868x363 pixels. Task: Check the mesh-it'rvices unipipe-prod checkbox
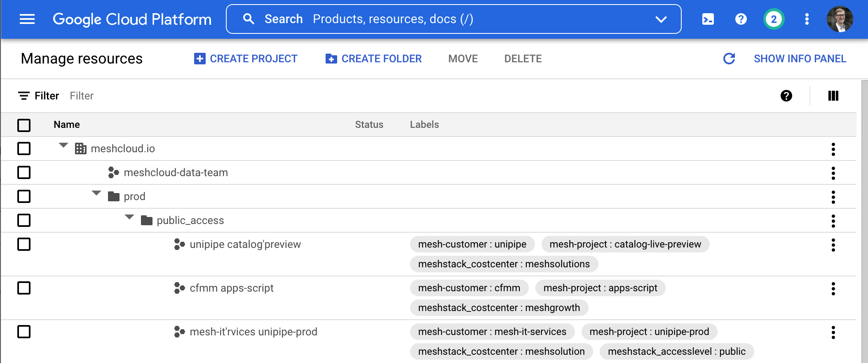click(x=24, y=332)
